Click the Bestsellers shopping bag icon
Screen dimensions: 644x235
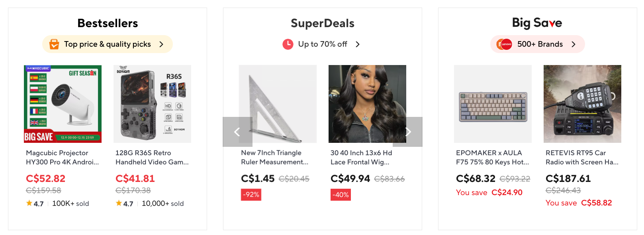tap(54, 44)
